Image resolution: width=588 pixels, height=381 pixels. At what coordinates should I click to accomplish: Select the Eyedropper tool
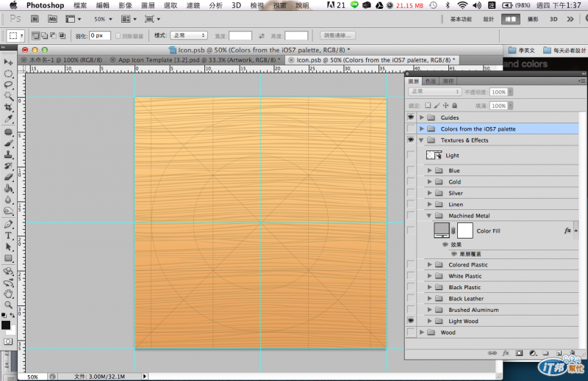pyautogui.click(x=9, y=118)
